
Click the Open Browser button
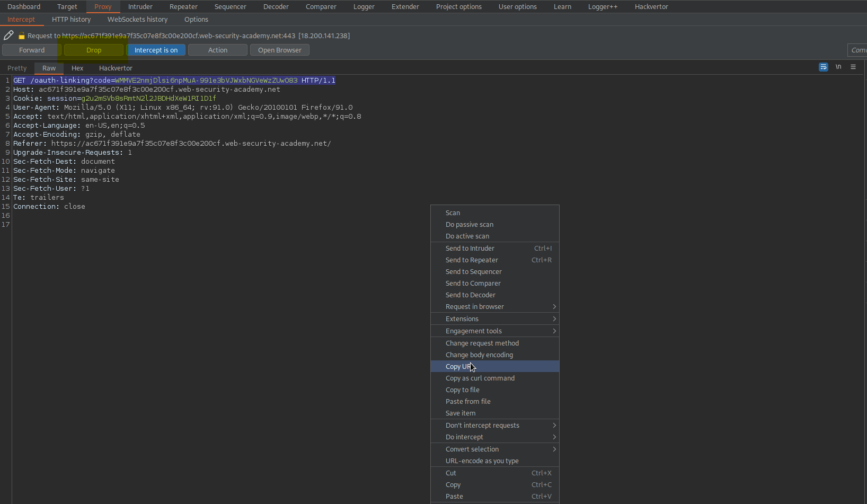pos(280,50)
